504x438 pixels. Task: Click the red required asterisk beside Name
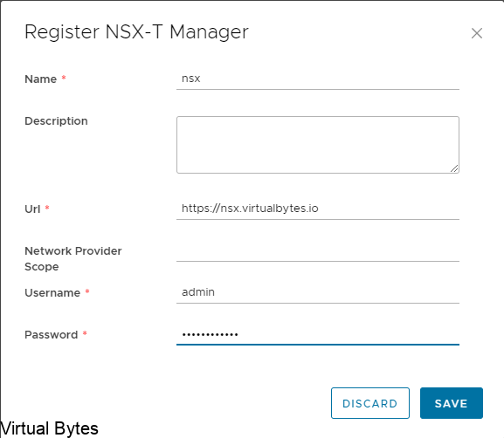point(64,78)
